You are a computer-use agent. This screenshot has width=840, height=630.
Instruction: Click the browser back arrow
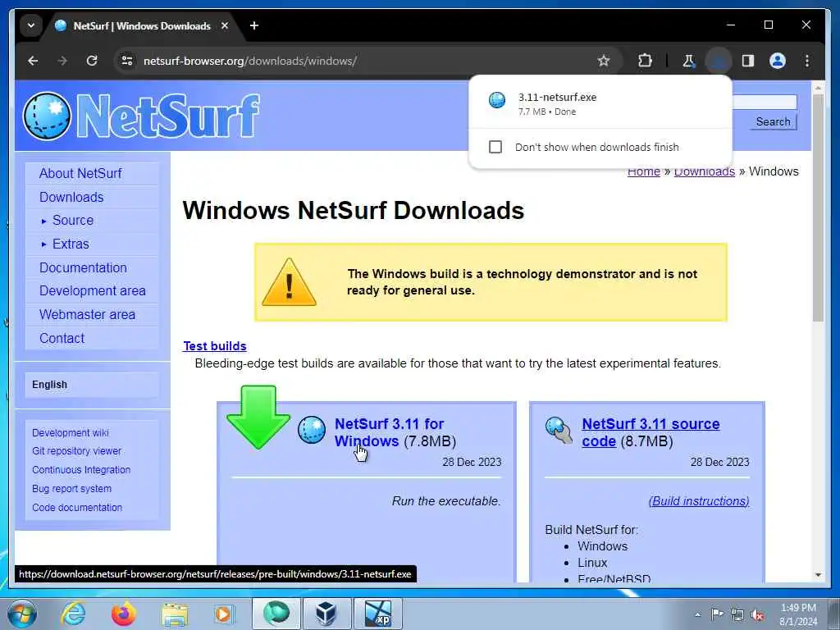click(x=33, y=61)
